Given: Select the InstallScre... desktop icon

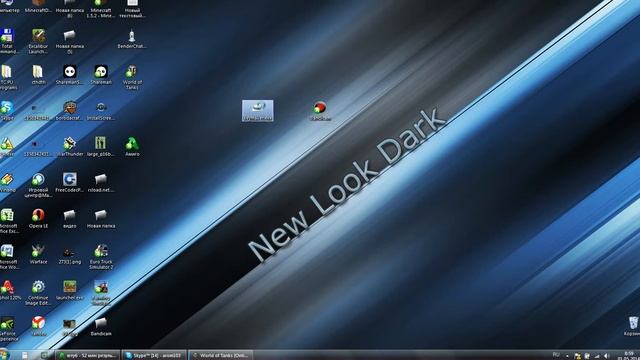Looking at the screenshot, I should [101, 111].
